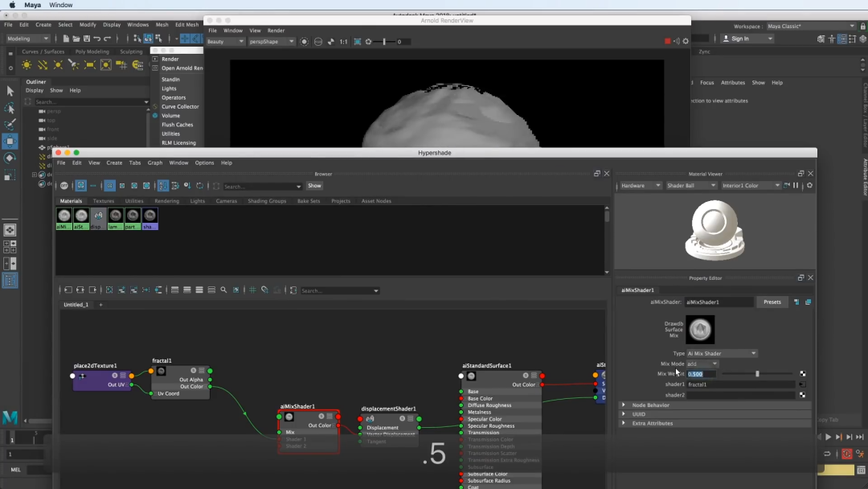Open the Browser search dropdown arrow
Viewport: 868px width, 489px height.
pyautogui.click(x=298, y=187)
